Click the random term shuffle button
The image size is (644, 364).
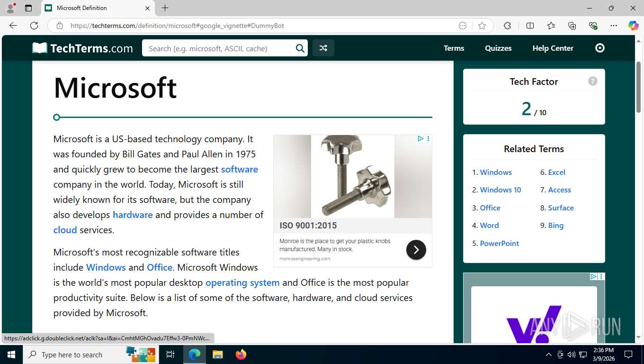(x=323, y=48)
